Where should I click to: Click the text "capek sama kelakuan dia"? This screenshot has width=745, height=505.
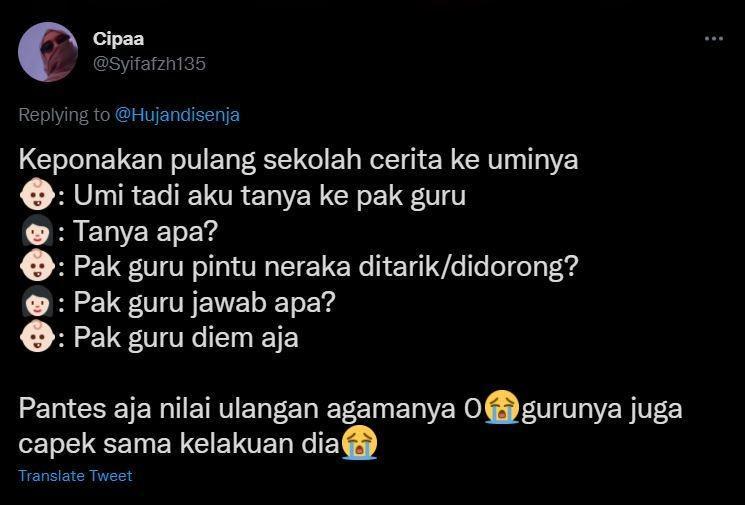[179, 444]
